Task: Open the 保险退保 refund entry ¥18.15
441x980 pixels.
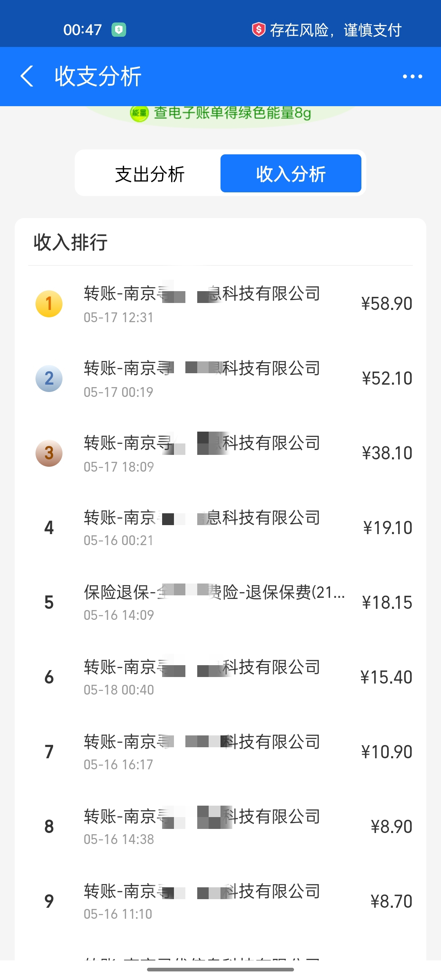Action: [220, 603]
